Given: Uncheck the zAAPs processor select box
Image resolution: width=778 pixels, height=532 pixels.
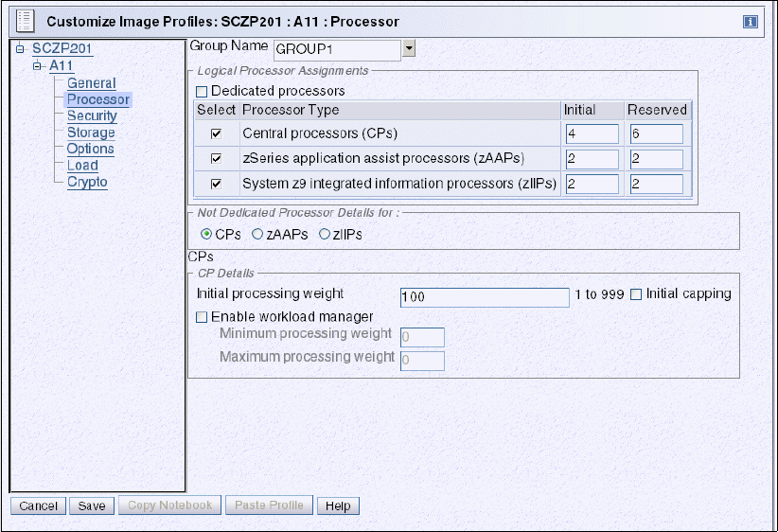Looking at the screenshot, I should coord(216,158).
